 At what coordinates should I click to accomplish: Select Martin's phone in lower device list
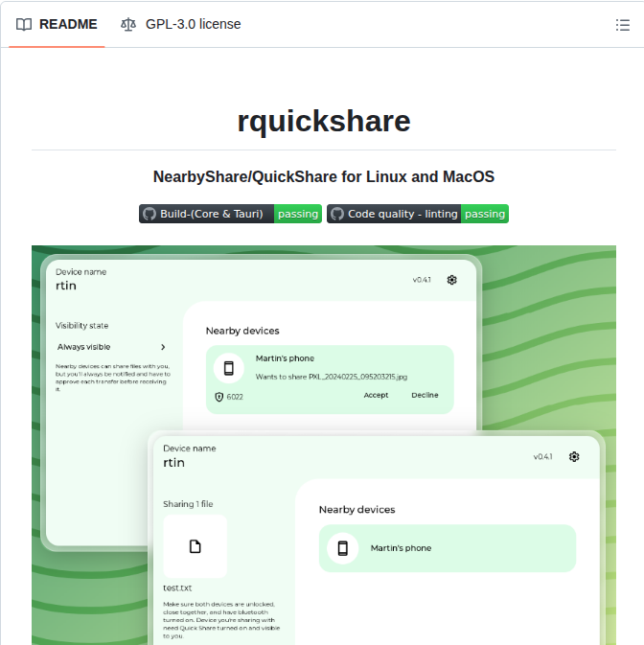click(448, 548)
